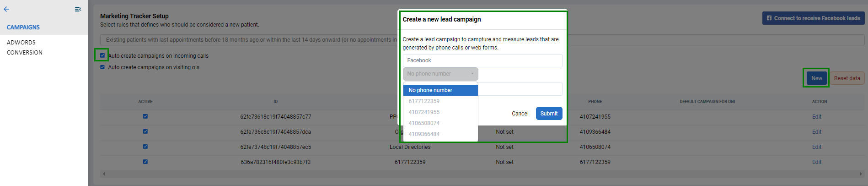Open the Campaigns sidebar tab
This screenshot has height=186, width=868.
pos(23,27)
